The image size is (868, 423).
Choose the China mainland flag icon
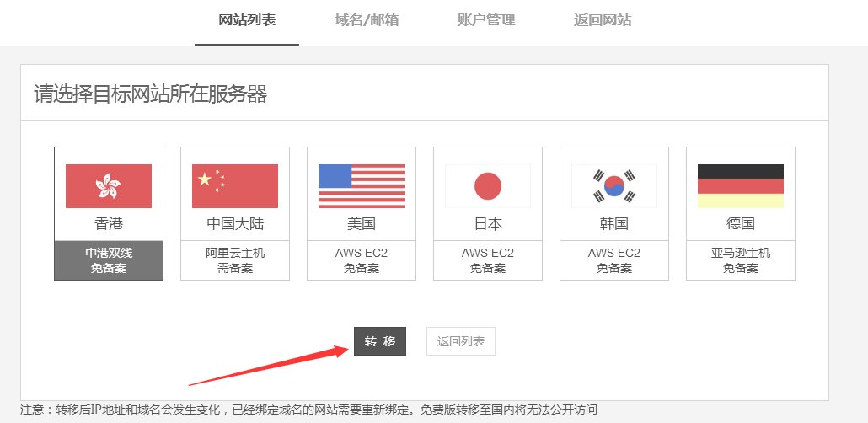click(x=235, y=186)
